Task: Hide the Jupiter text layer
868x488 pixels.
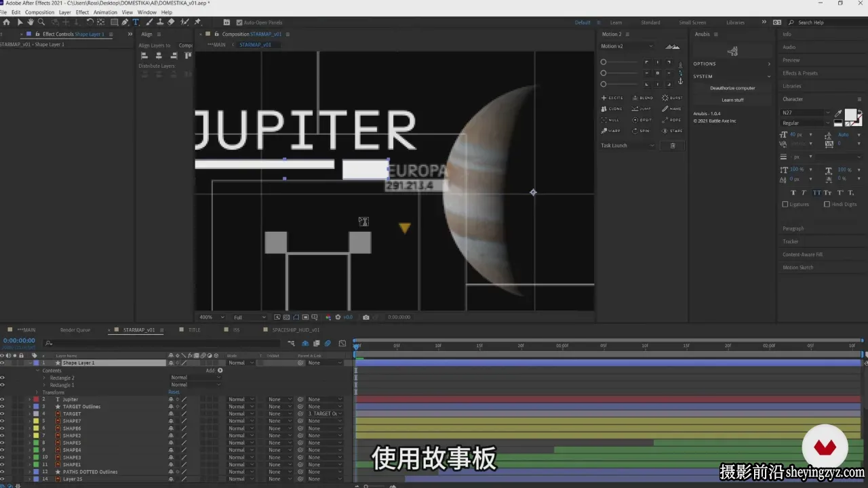Action: coord(2,399)
